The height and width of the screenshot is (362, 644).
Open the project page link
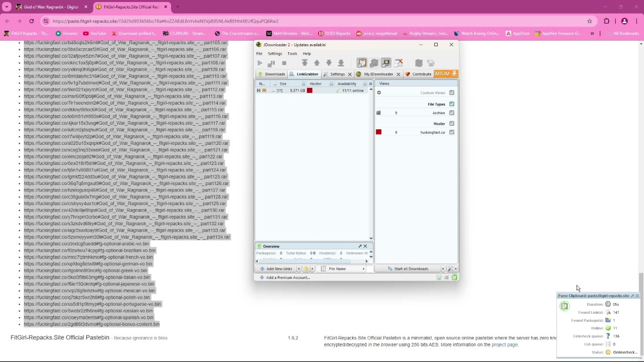504,344
